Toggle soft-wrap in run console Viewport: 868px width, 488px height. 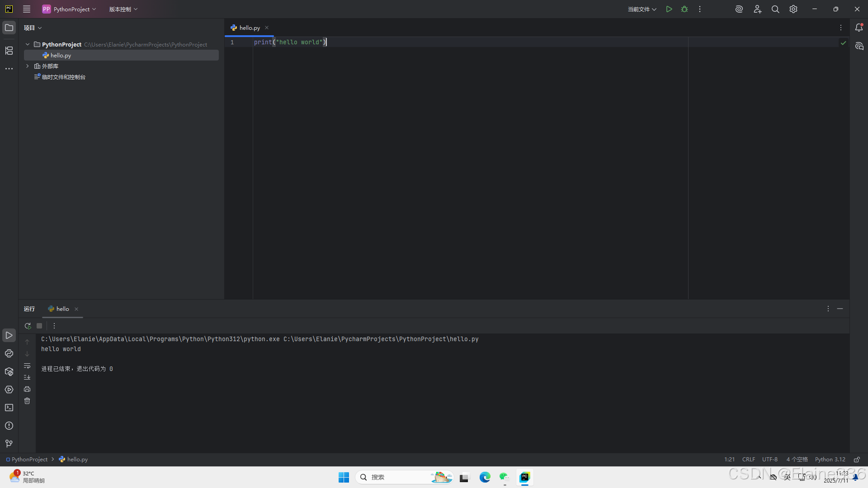(27, 366)
